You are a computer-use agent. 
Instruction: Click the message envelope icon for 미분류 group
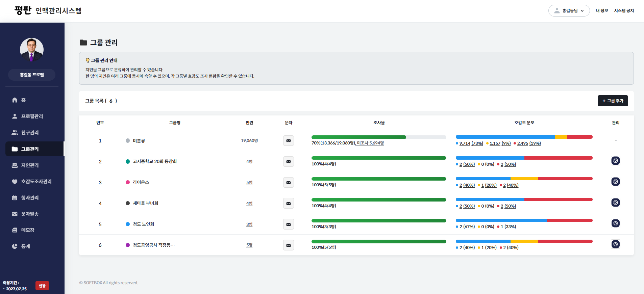click(x=288, y=141)
